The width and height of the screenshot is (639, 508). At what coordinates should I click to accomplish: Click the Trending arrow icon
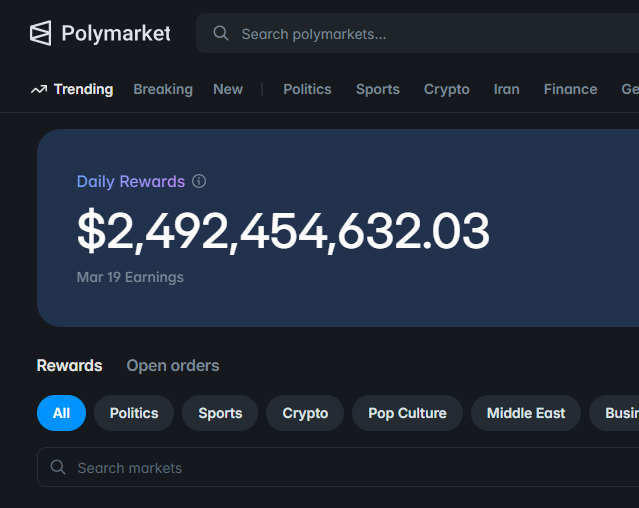[x=39, y=89]
